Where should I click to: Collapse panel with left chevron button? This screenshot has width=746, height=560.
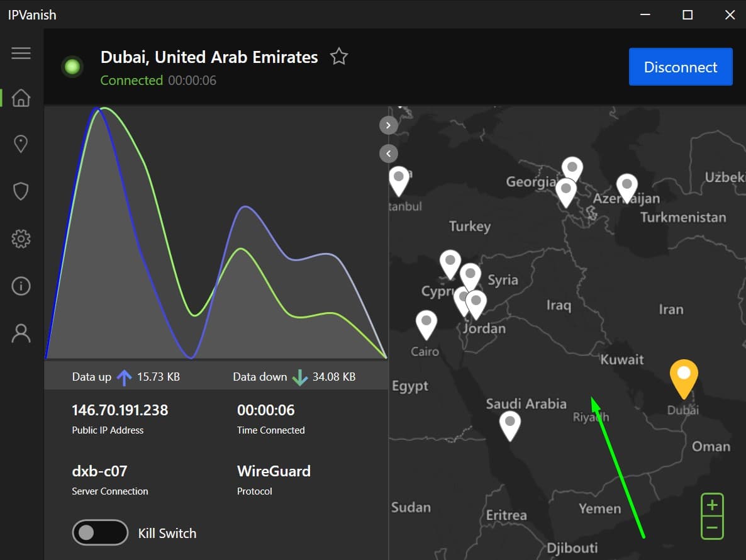388,153
